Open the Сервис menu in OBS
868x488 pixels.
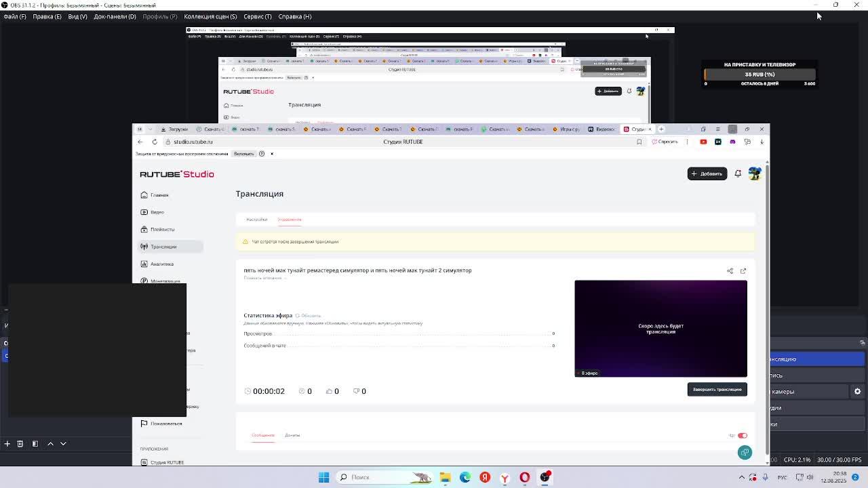coord(257,16)
